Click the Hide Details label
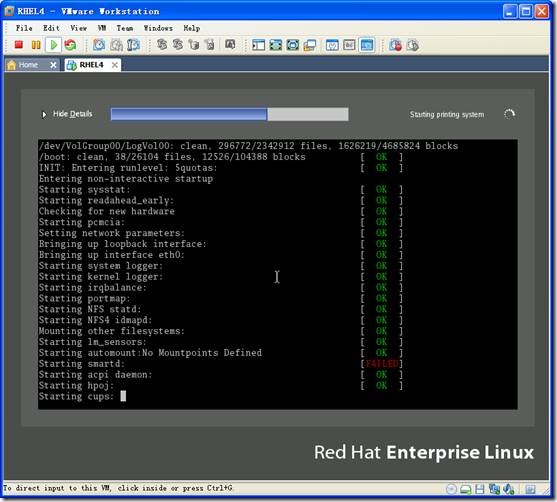This screenshot has height=502, width=557. click(x=72, y=114)
